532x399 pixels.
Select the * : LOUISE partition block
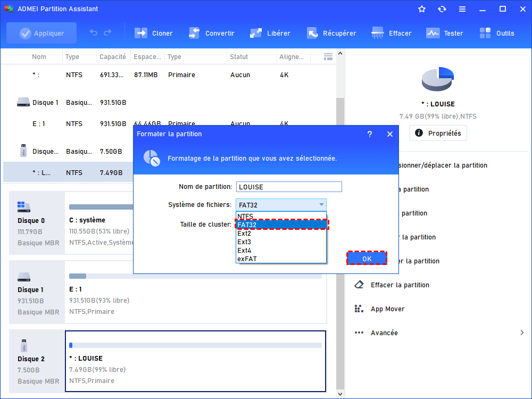pos(195,361)
